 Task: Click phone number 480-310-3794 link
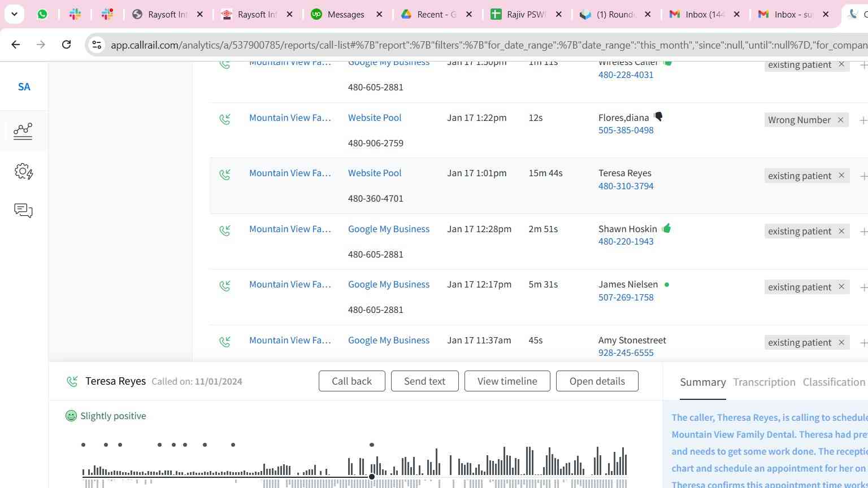coord(626,186)
